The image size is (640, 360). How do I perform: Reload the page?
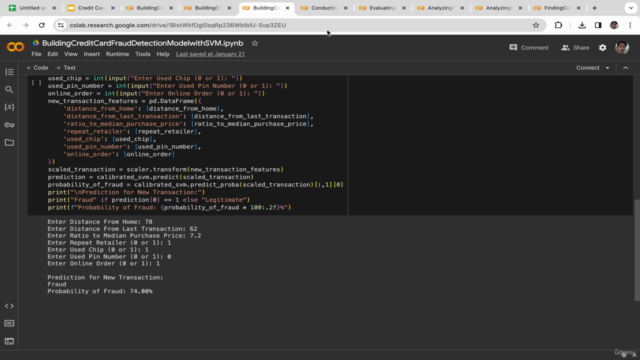click(42, 25)
